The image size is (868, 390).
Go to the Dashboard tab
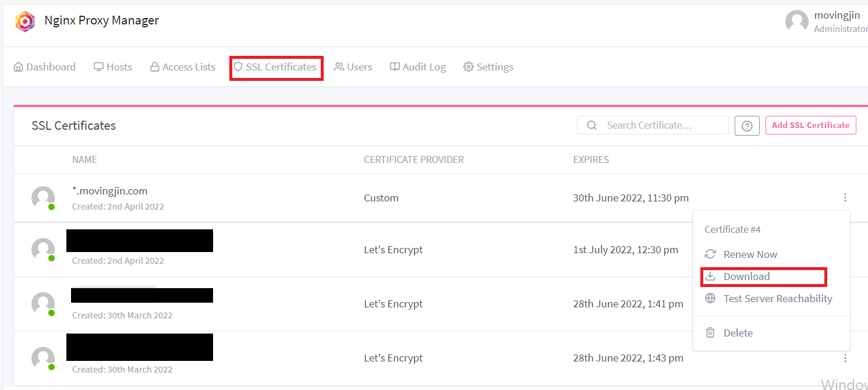point(44,67)
